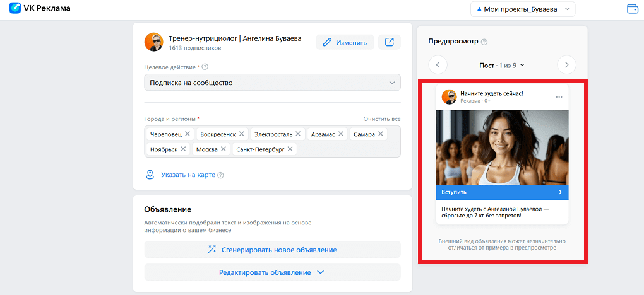
Task: Click the map pin icon
Action: [x=150, y=175]
